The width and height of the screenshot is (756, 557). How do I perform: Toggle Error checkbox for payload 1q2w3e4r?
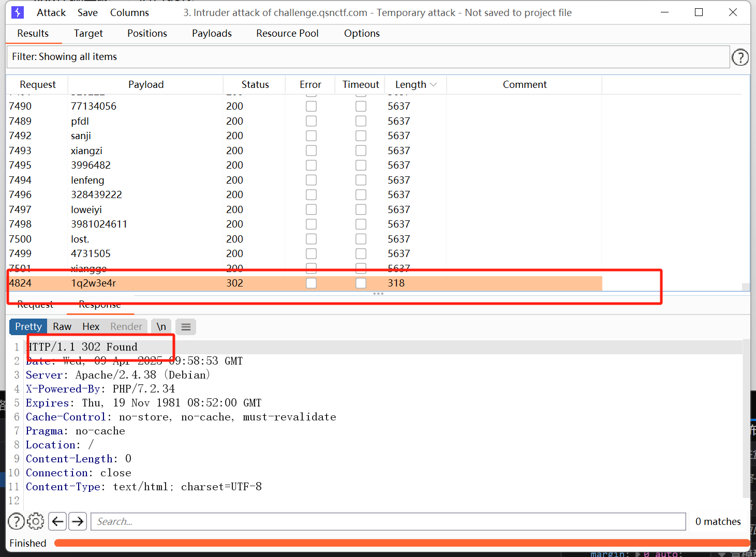(x=311, y=283)
